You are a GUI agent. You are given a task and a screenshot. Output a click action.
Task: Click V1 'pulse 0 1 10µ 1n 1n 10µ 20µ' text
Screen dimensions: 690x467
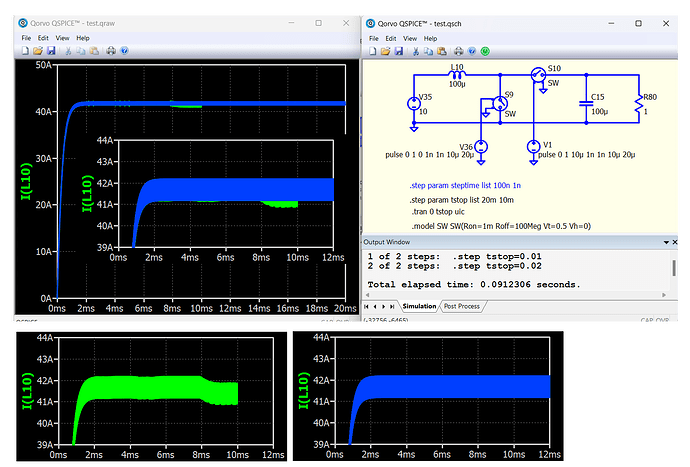(x=587, y=155)
